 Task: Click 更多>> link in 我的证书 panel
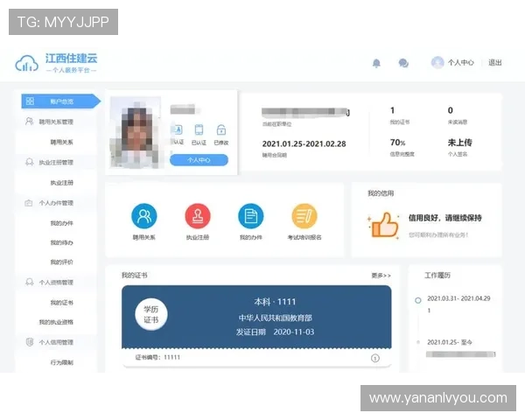381,276
